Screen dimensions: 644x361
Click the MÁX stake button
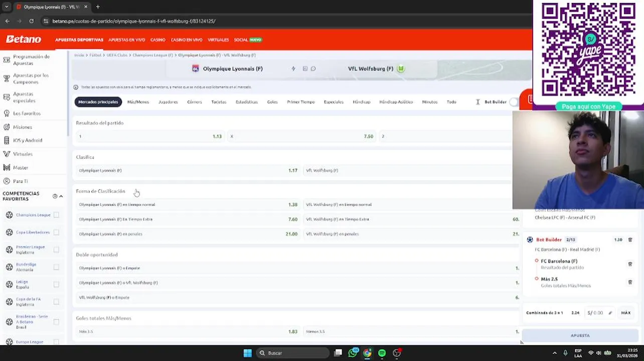[x=625, y=313]
